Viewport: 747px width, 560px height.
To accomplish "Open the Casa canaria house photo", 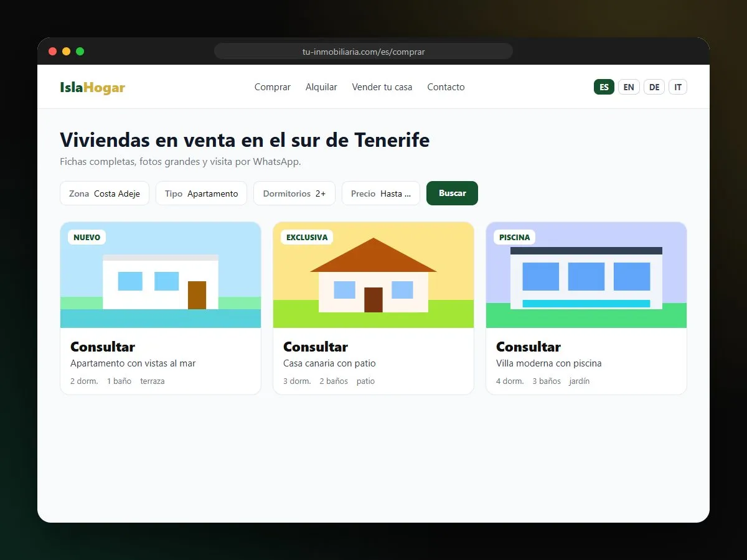I will (374, 275).
